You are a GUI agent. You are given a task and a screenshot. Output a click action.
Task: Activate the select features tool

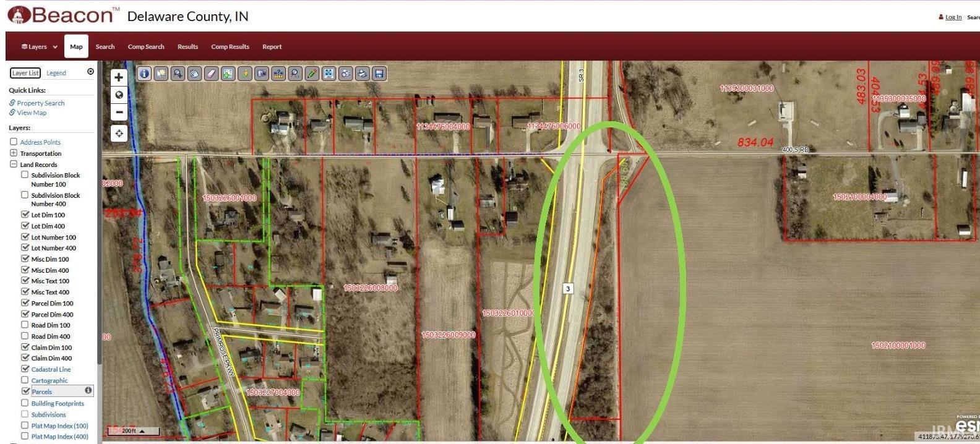pyautogui.click(x=161, y=74)
